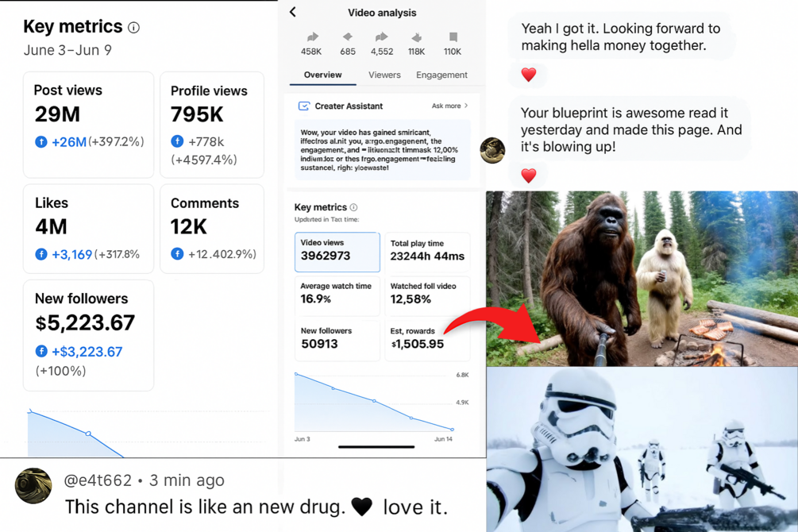Image resolution: width=798 pixels, height=532 pixels.
Task: Tap the icon above the 118K count
Action: point(417,37)
